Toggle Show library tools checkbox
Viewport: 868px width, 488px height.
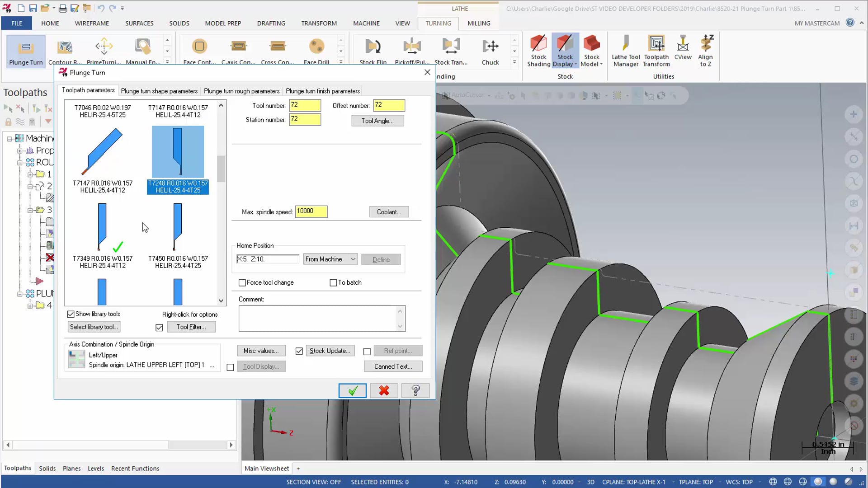coord(71,314)
